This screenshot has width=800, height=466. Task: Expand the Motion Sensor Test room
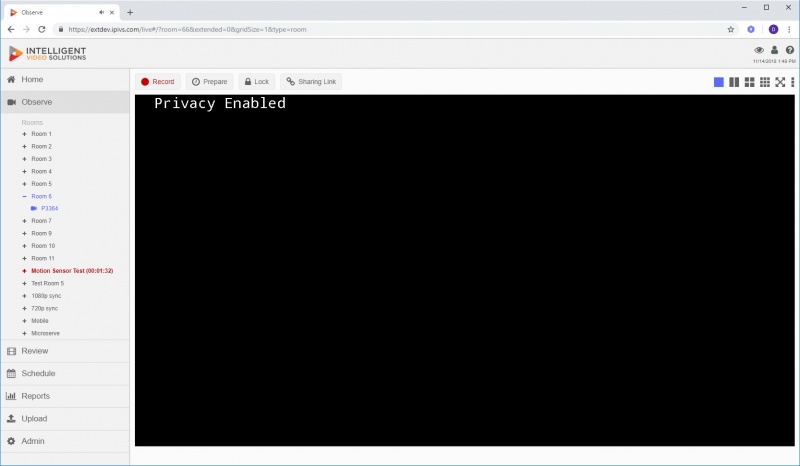tap(24, 271)
